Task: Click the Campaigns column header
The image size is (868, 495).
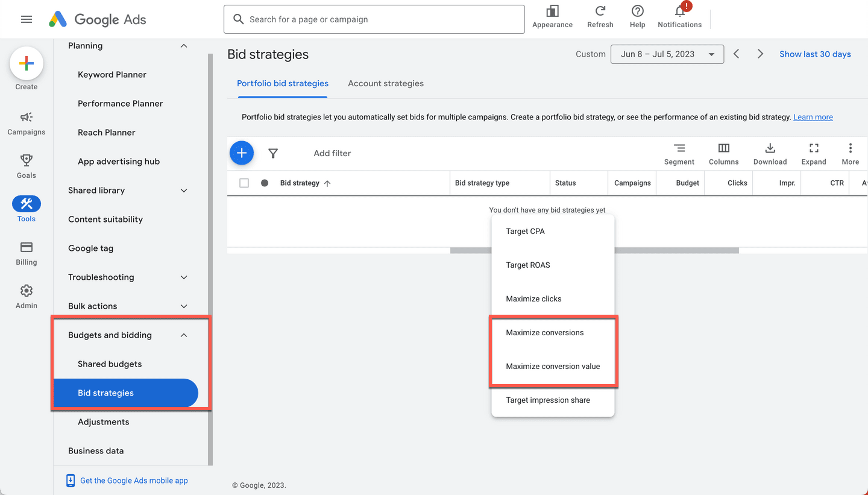Action: pyautogui.click(x=632, y=183)
